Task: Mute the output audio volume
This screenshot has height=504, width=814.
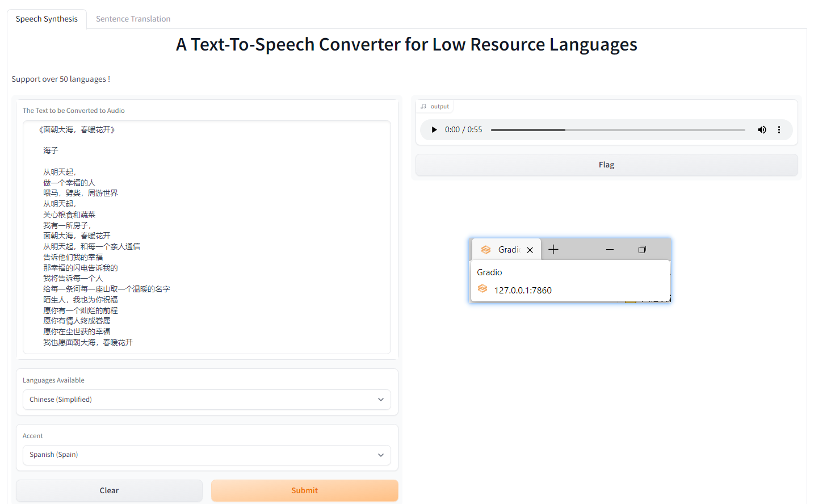Action: tap(762, 130)
